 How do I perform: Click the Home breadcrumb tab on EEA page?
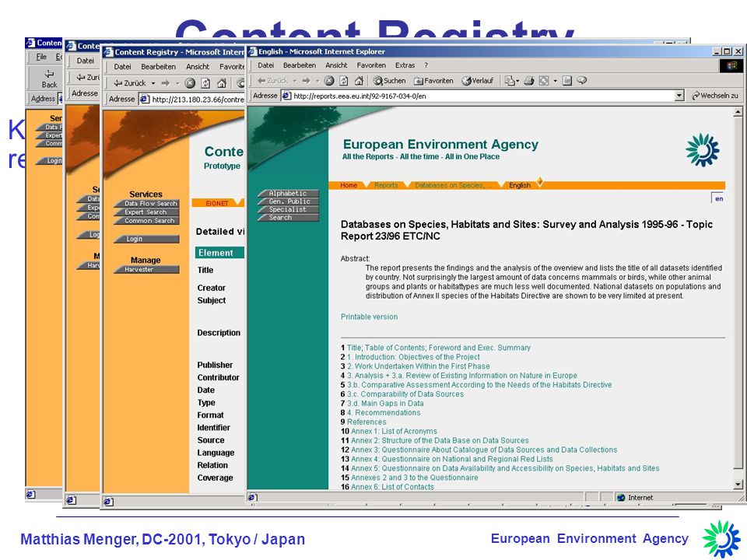click(x=349, y=185)
